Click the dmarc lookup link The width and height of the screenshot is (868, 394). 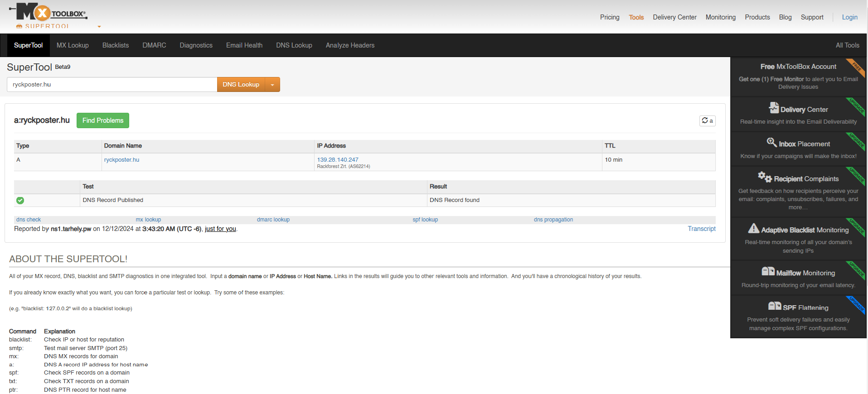point(273,220)
